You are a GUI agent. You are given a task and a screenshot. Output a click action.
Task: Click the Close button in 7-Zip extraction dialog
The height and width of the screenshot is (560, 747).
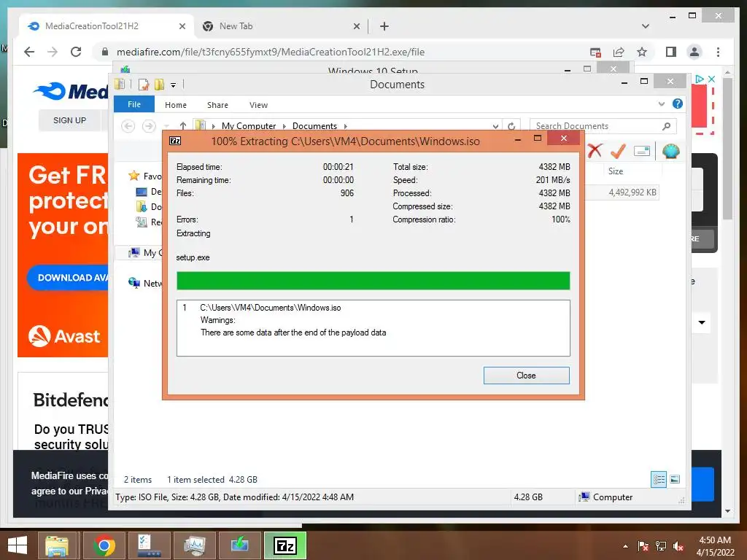point(526,376)
